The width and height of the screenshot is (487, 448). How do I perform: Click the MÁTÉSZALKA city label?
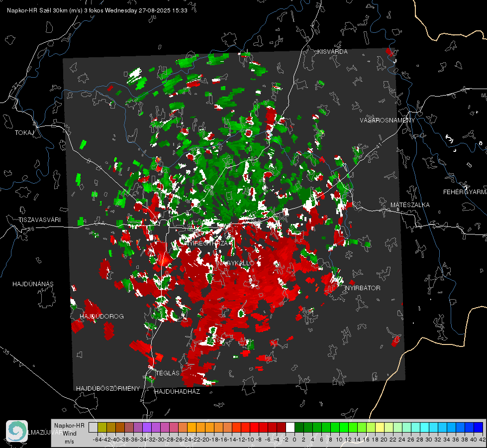coord(410,205)
